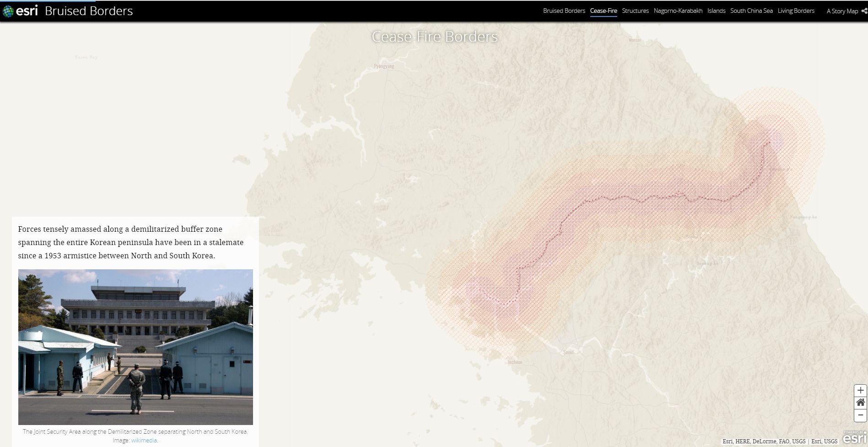
Task: Jump to the Living Borders section
Action: pyautogui.click(x=796, y=11)
